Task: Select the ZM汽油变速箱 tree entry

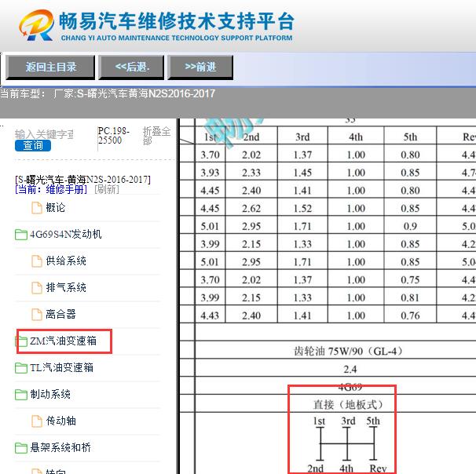Action: tap(63, 341)
